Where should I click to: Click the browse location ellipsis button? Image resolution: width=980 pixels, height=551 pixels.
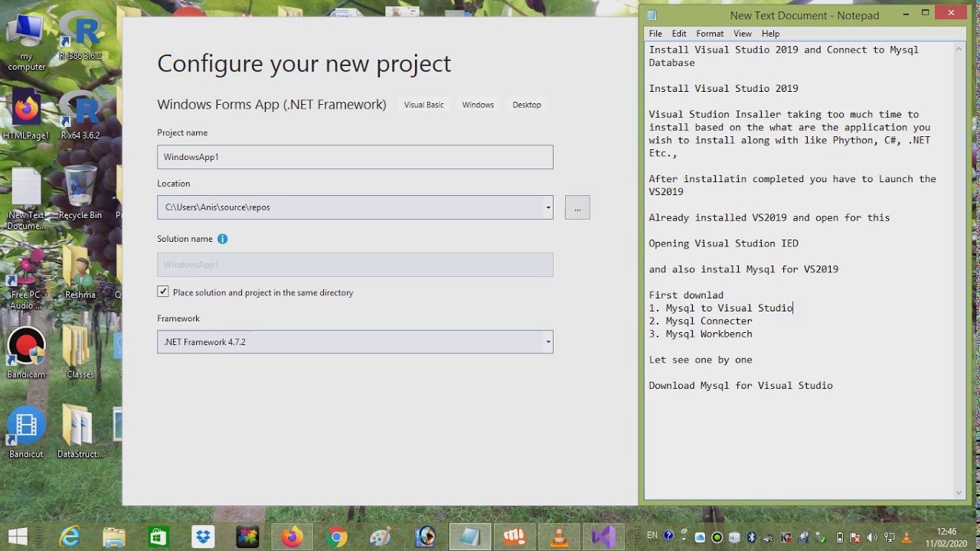[577, 207]
